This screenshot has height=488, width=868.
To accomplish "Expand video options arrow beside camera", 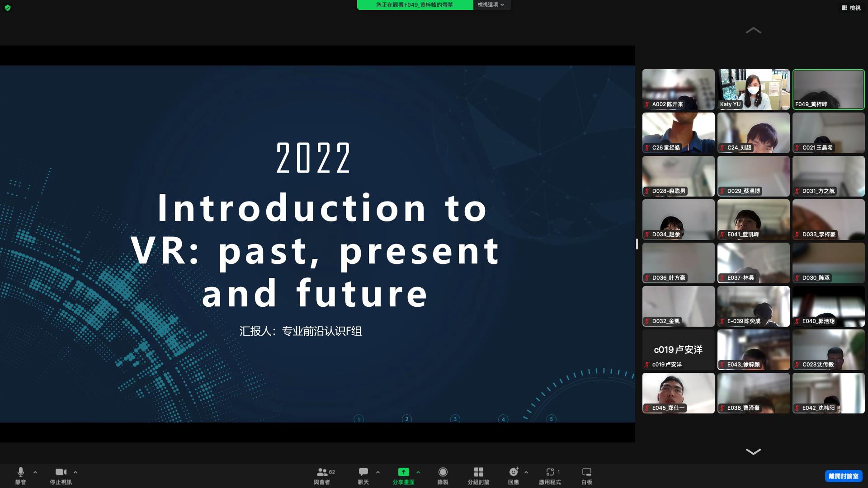I will (x=75, y=472).
